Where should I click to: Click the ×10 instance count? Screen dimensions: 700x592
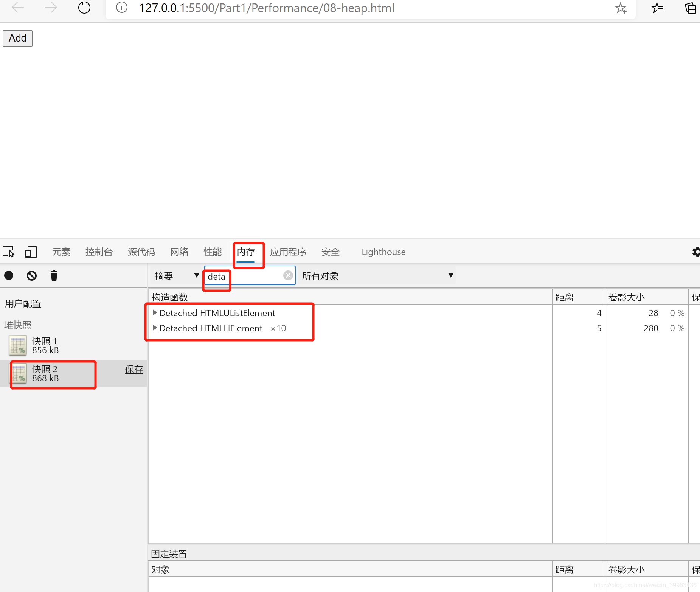click(x=278, y=328)
